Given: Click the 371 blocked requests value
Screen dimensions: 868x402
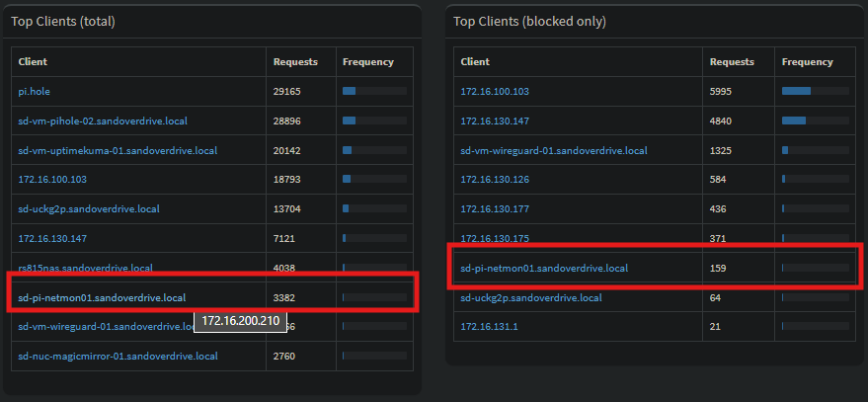Looking at the screenshot, I should click(x=718, y=239).
